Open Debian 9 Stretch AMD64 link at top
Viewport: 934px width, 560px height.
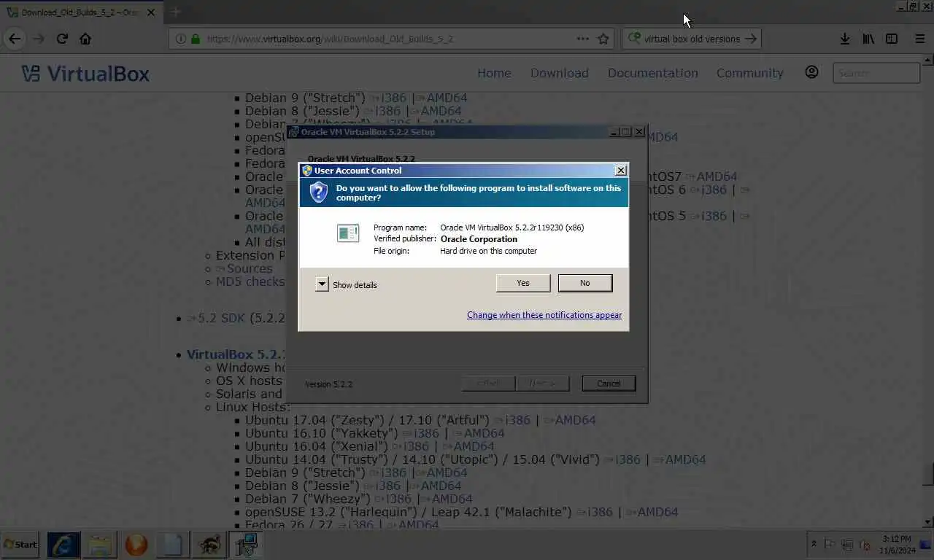pos(441,98)
